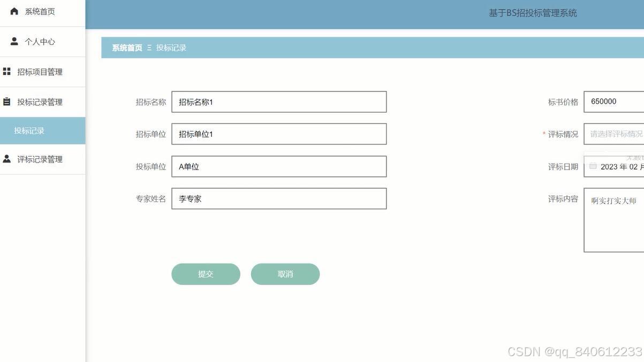Click the 招标单位 input field
The image size is (644, 362).
pos(279,134)
